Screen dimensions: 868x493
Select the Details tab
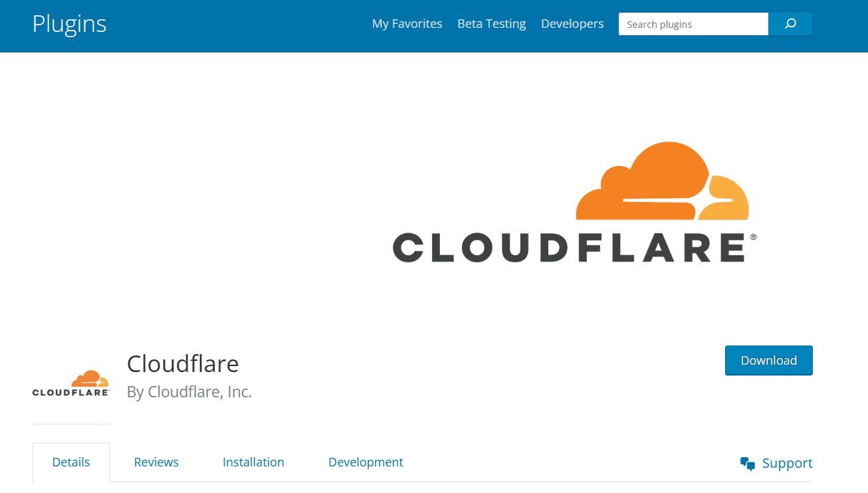point(71,462)
